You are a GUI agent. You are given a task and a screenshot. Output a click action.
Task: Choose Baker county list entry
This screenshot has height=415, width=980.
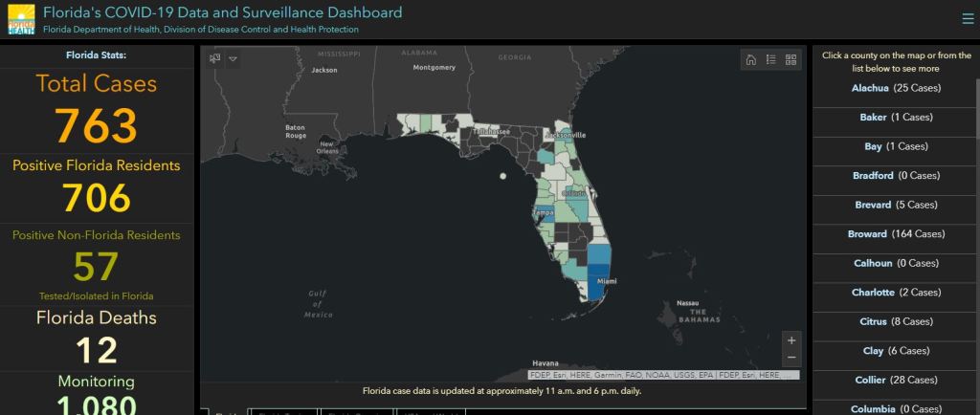tap(896, 118)
